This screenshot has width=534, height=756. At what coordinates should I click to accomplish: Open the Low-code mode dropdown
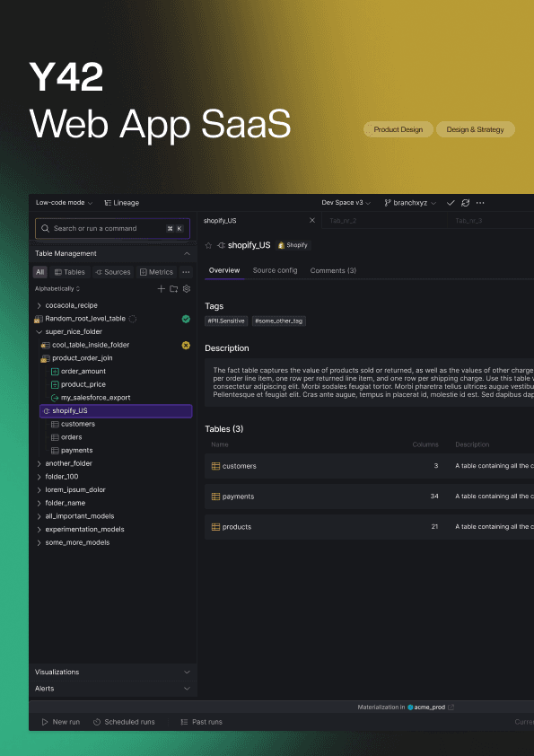(x=64, y=203)
